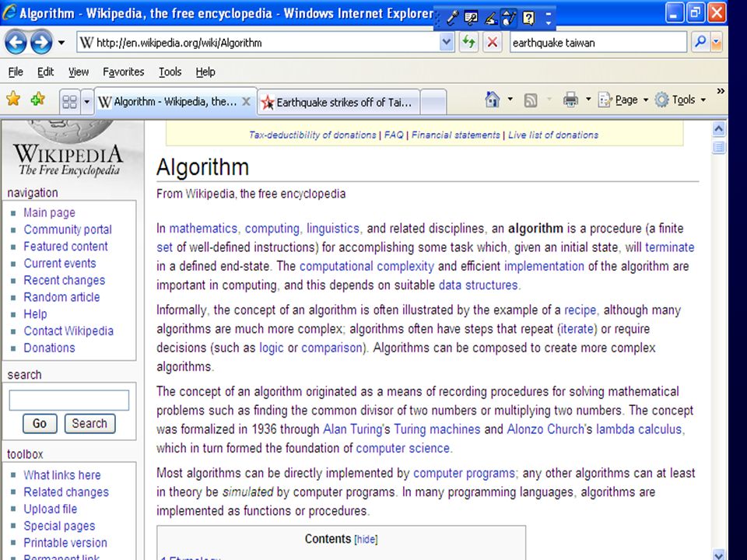Open the Recent changes link
Image resolution: width=747 pixels, height=560 pixels.
[65, 280]
